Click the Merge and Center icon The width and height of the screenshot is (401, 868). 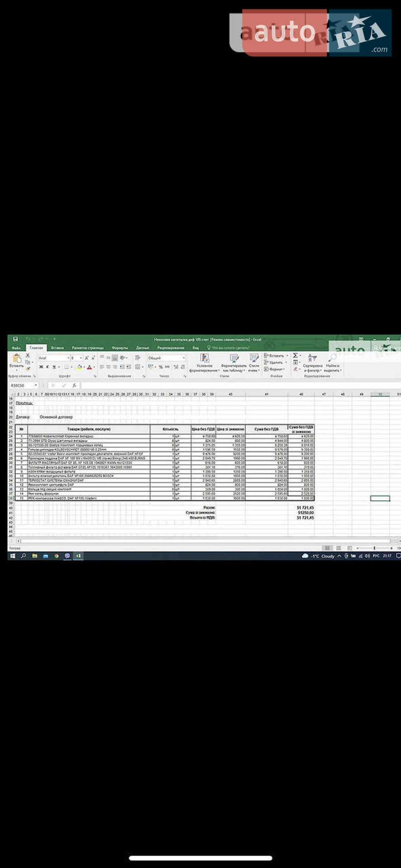click(x=137, y=367)
